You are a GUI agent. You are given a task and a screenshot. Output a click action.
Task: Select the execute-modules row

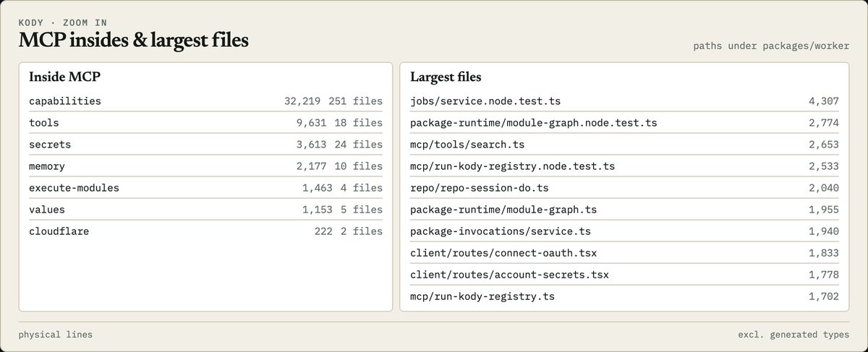point(205,188)
